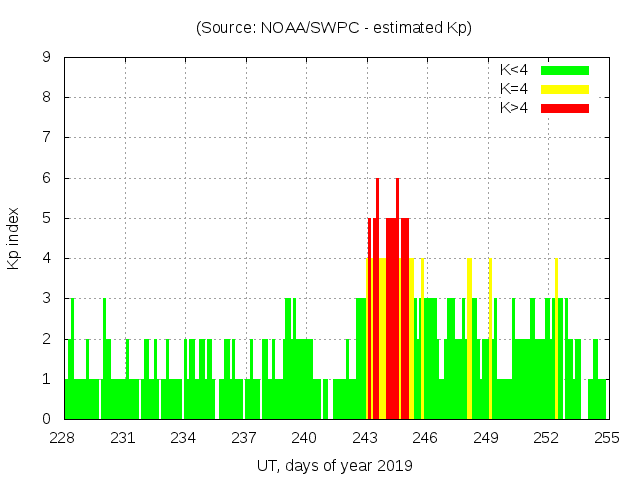The width and height of the screenshot is (640, 480).
Task: Click the 0 value on the y-axis
Action: [x=46, y=419]
